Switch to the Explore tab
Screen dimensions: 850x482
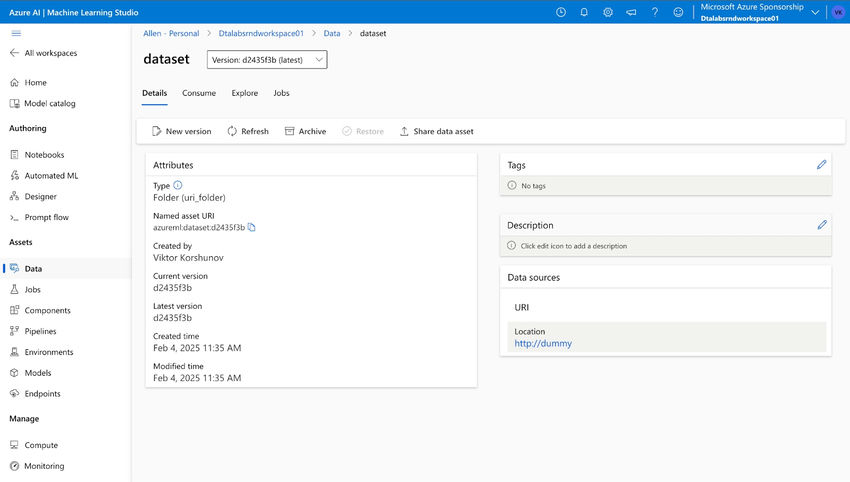click(x=245, y=93)
